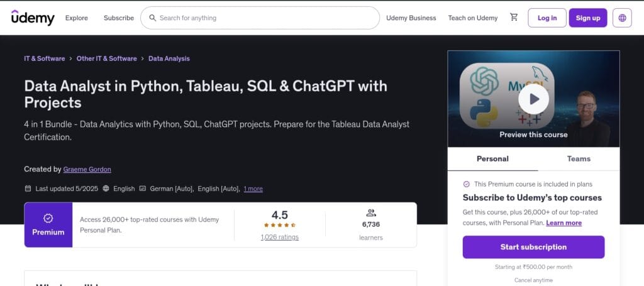Image resolution: width=644 pixels, height=286 pixels.
Task: Switch to the Personal tab
Action: pos(492,159)
